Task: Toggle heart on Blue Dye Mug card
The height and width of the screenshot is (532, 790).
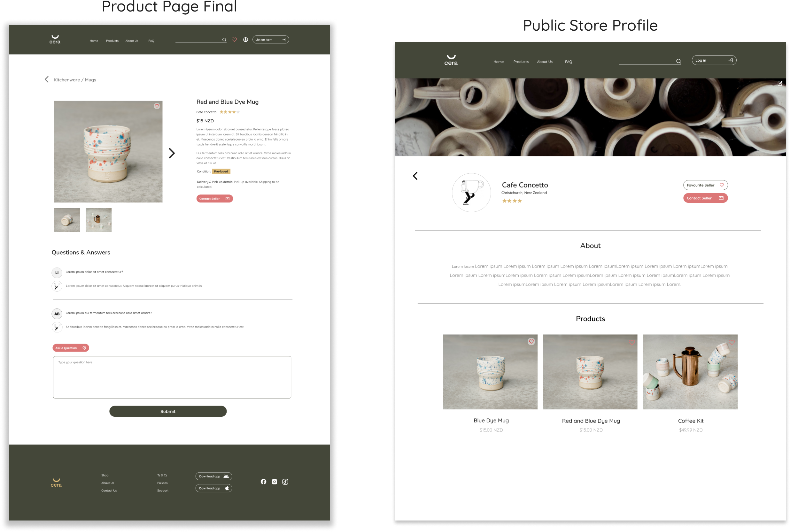Action: 531,342
